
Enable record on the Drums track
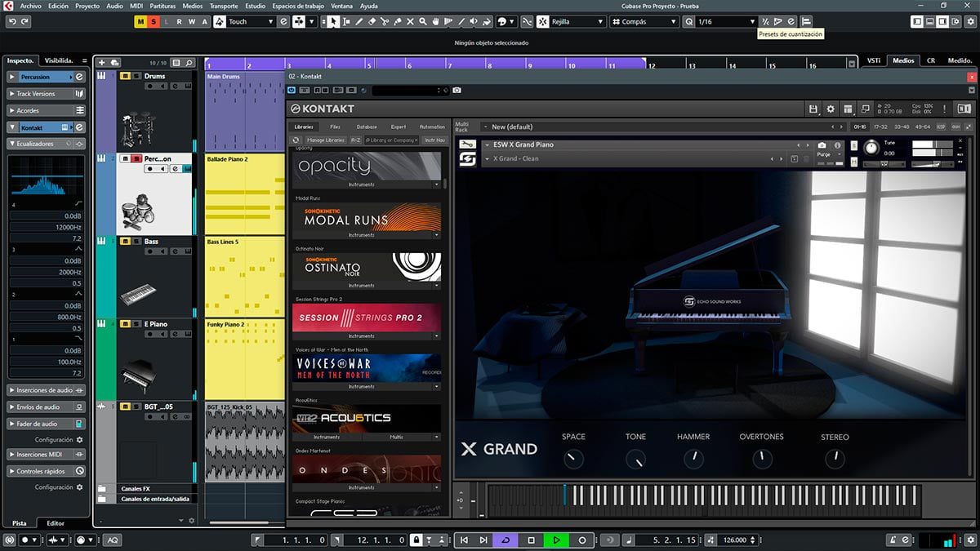click(150, 86)
